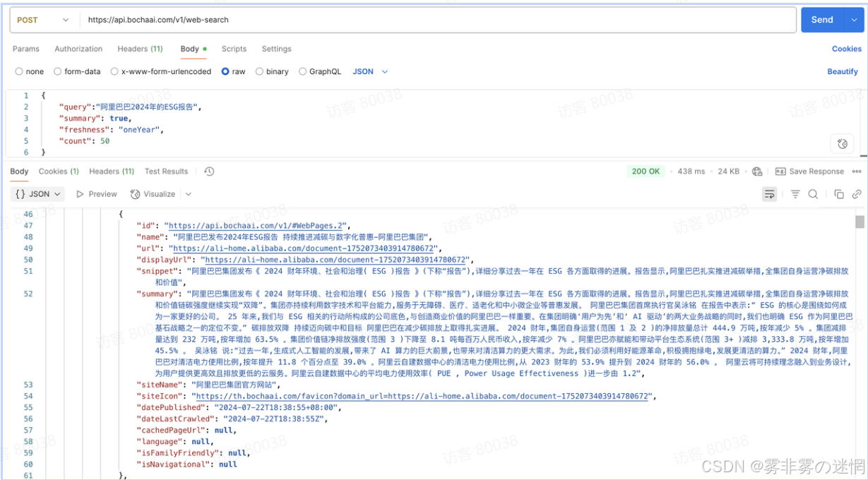Open the response JSON format dropdown
This screenshot has width=868, height=480.
[39, 194]
